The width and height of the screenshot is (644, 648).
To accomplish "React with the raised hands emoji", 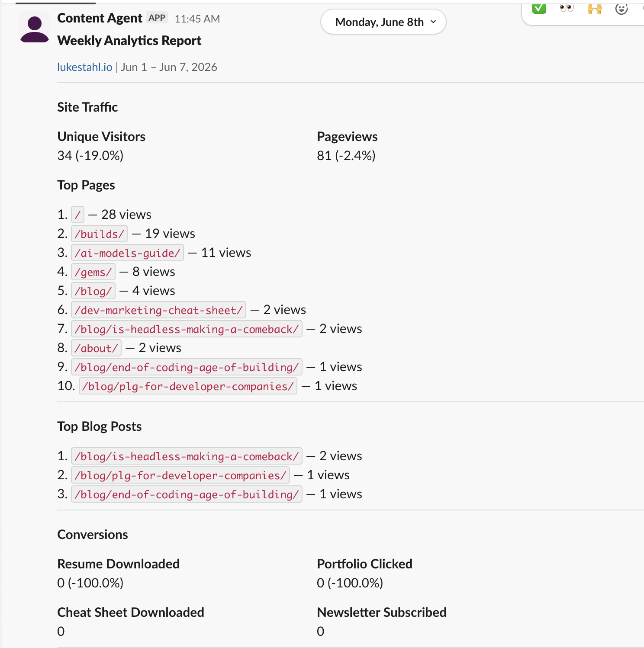I will coord(595,8).
